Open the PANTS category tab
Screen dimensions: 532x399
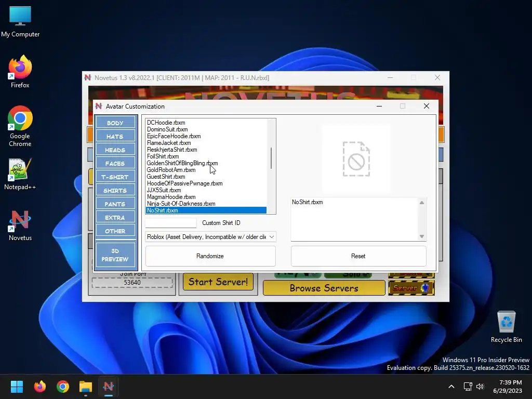point(115,204)
